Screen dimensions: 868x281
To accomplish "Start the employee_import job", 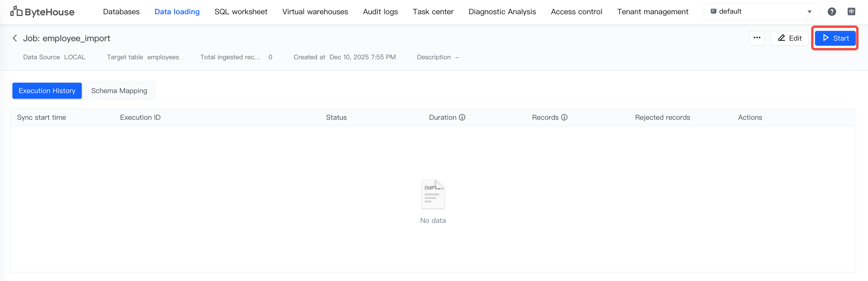I will [x=835, y=38].
